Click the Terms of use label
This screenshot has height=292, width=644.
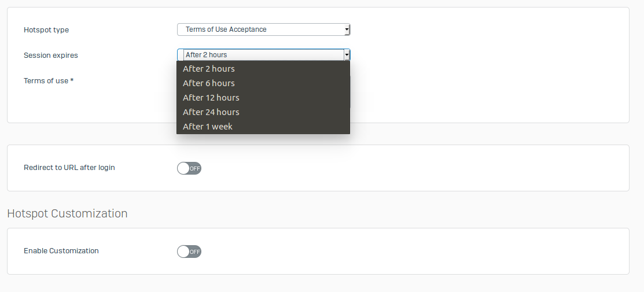pyautogui.click(x=46, y=81)
